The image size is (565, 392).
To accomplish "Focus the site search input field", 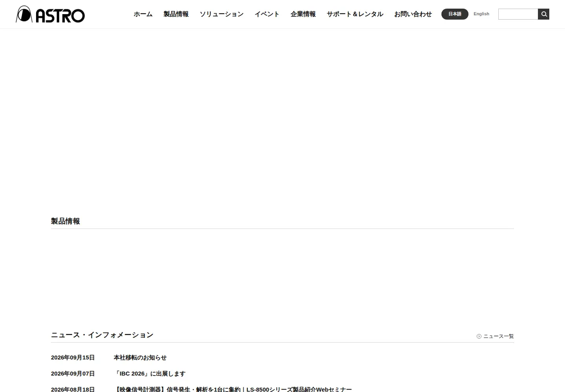I will coord(518,14).
